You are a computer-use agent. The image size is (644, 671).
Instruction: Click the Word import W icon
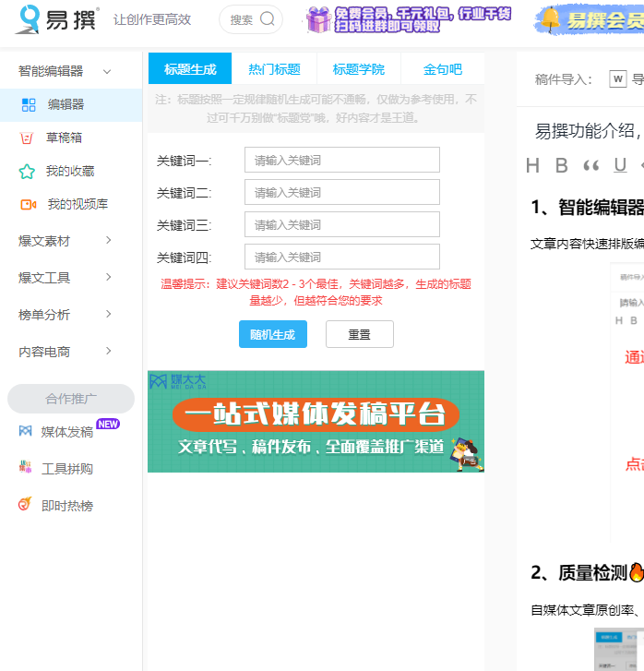click(x=618, y=78)
